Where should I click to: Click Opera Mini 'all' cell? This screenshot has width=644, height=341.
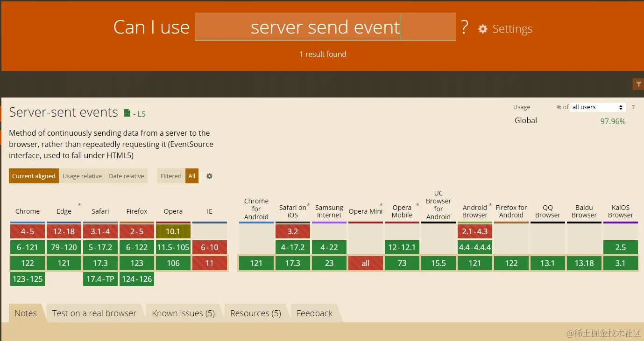coord(366,263)
